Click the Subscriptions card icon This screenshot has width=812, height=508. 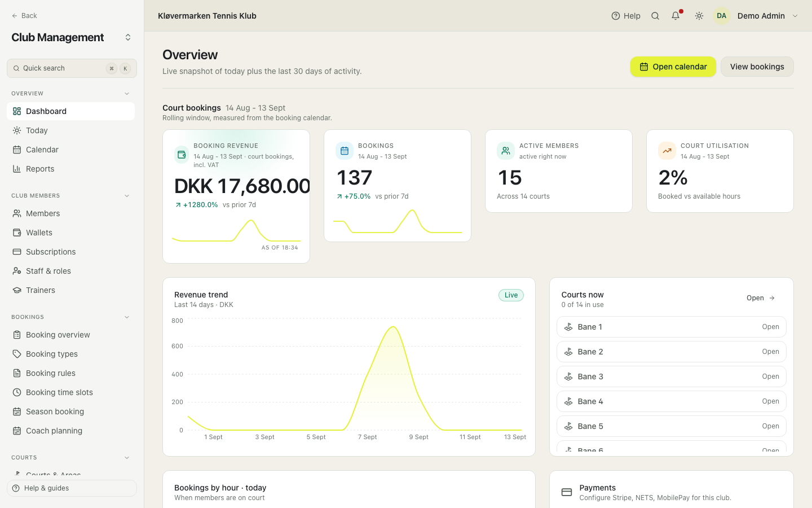[x=17, y=252]
